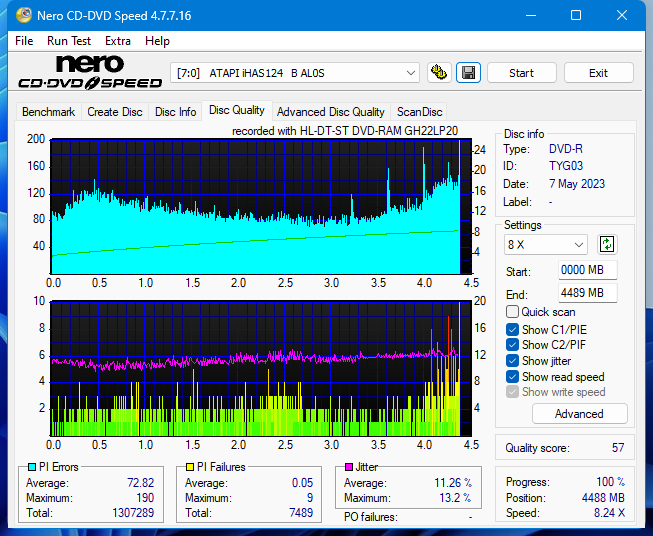The width and height of the screenshot is (653, 536).
Task: Open the Extra menu
Action: point(118,41)
